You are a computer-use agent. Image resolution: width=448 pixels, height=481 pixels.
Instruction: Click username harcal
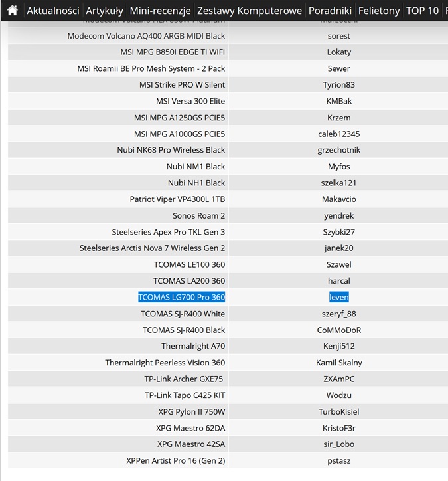tap(339, 280)
